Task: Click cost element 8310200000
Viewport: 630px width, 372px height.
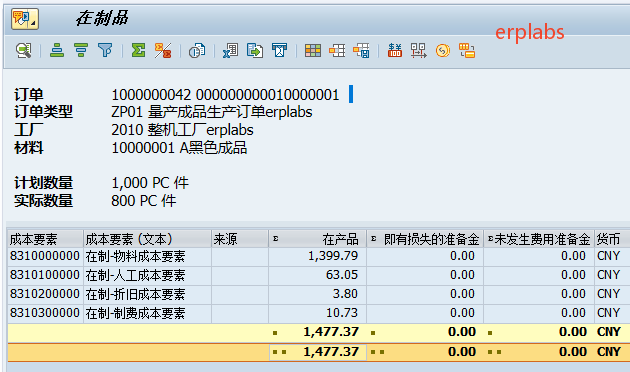Action: pyautogui.click(x=45, y=294)
